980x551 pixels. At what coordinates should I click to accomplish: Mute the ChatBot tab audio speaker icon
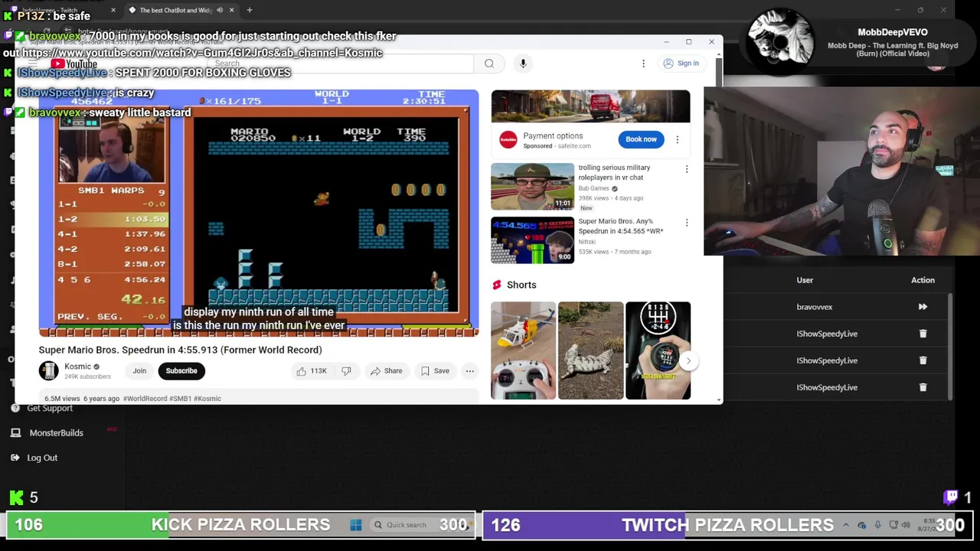[x=220, y=10]
